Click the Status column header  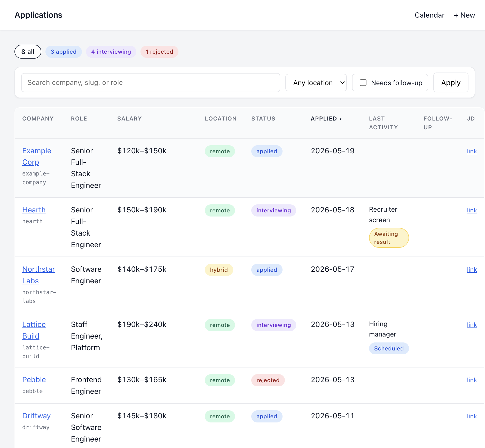(x=263, y=118)
